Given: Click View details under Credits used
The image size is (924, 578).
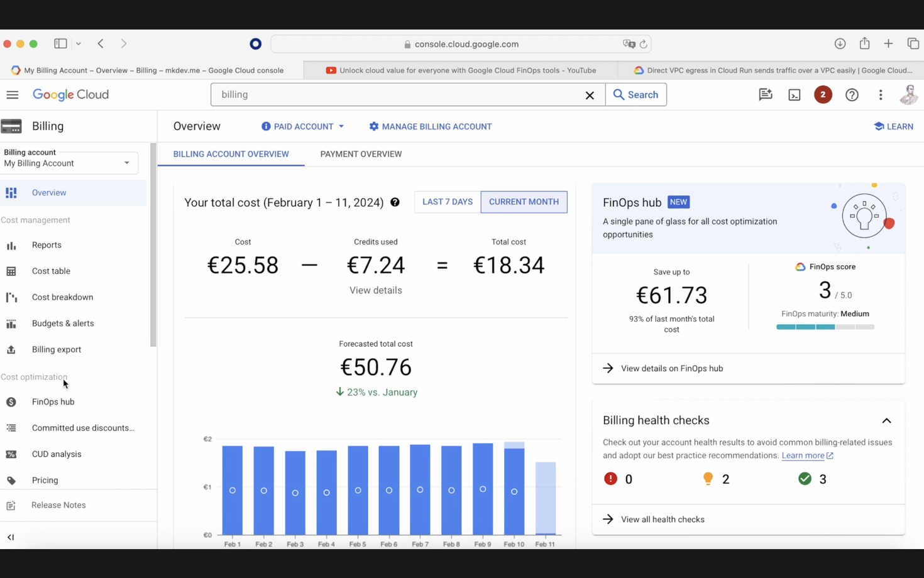Looking at the screenshot, I should (376, 290).
